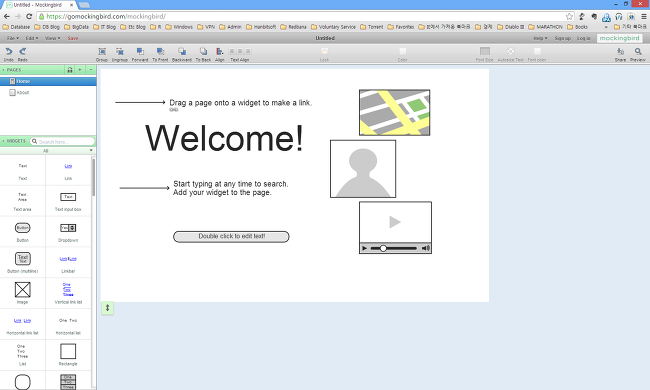650x390 pixels.
Task: Click the Redo arrow icon
Action: [23, 51]
